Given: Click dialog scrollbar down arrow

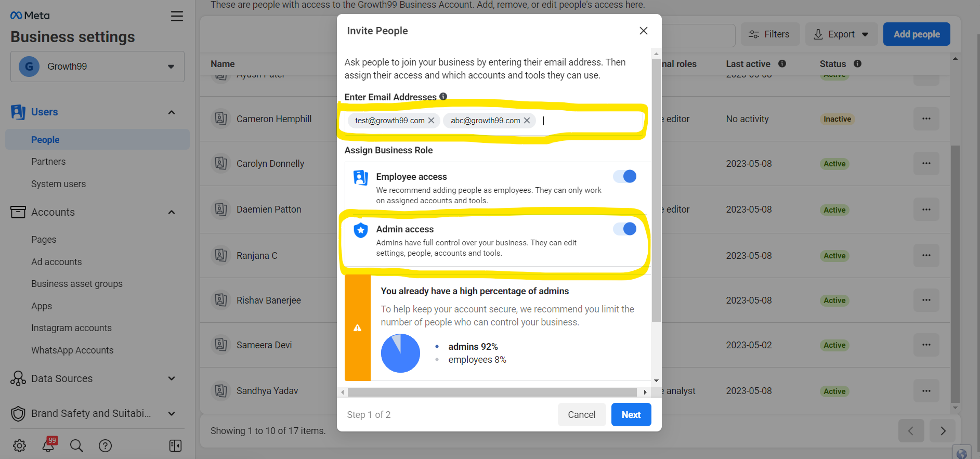Looking at the screenshot, I should (x=656, y=381).
